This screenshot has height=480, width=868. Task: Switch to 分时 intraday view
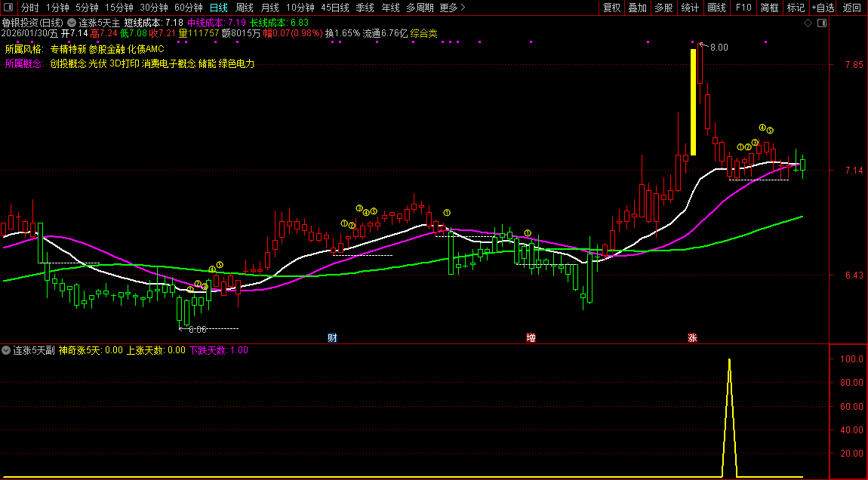[x=30, y=8]
